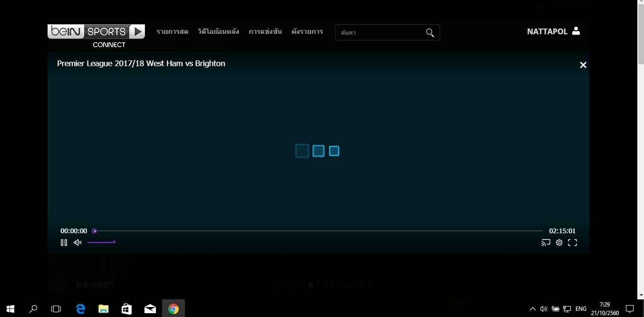Screen dimensions: 644x317
Task: Click the beIN Sports Connect logo
Action: (x=96, y=36)
